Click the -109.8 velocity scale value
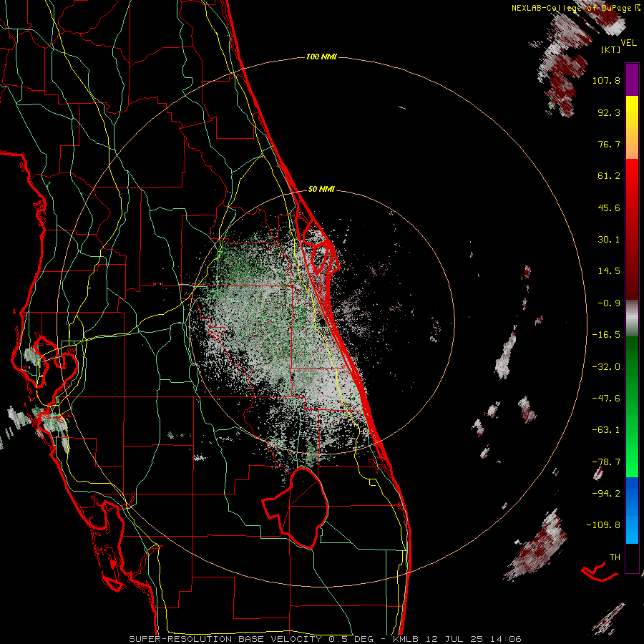Viewport: 644px width, 644px height. coord(603,525)
